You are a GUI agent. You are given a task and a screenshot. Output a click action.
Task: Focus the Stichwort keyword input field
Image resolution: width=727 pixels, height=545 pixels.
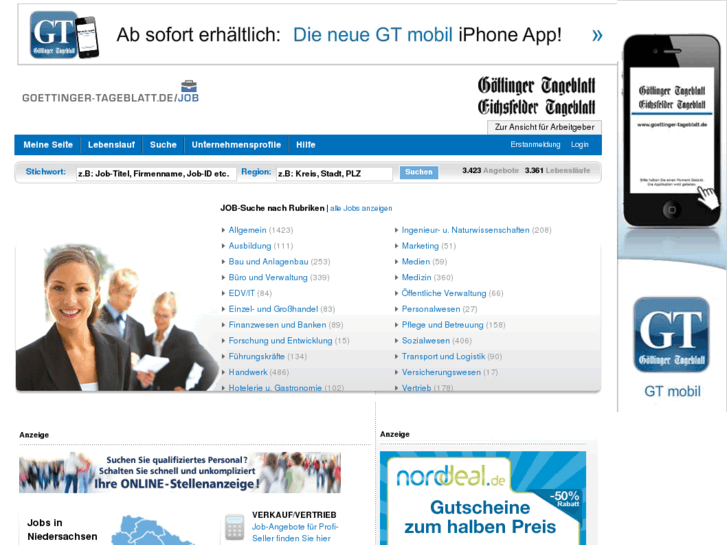[x=156, y=173]
